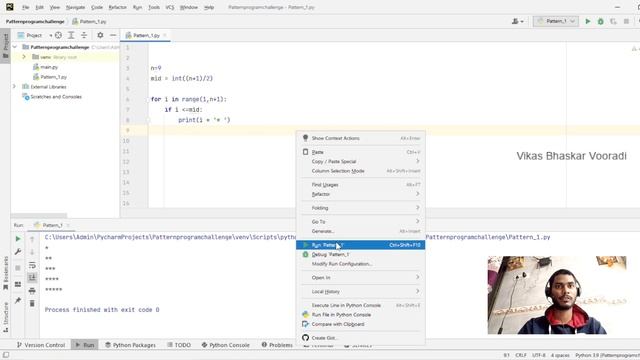Open the Pattern_1 run configuration dropdown

coord(556,21)
